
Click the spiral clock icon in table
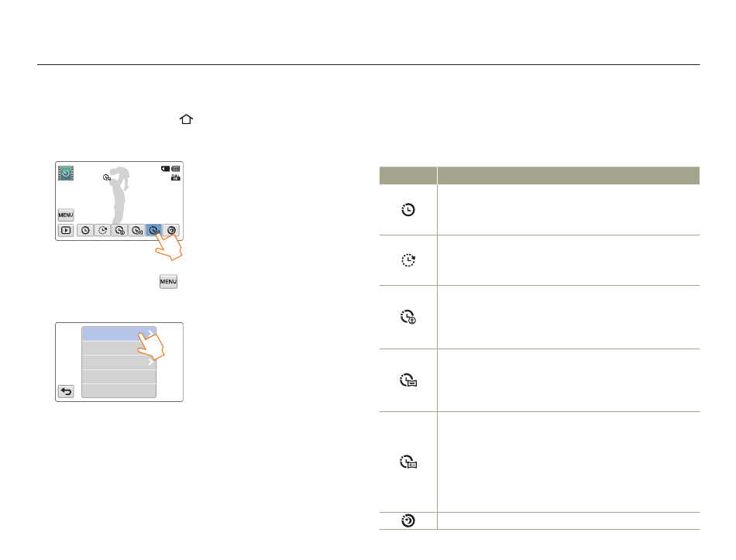pos(408,520)
